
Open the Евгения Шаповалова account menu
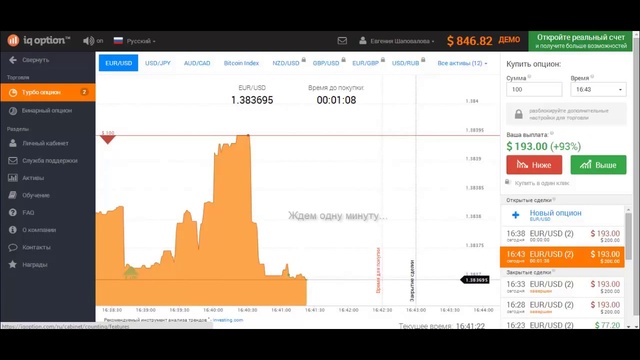pyautogui.click(x=396, y=41)
